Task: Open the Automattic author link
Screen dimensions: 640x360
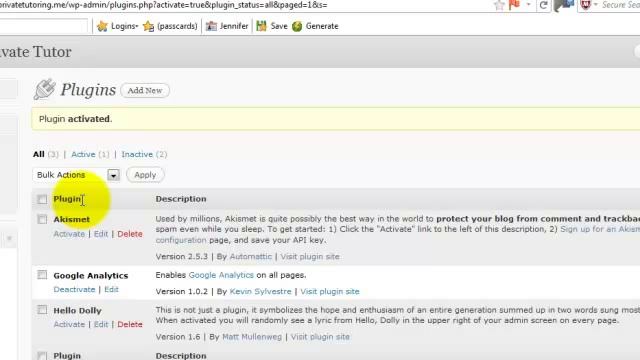Action: point(251,257)
